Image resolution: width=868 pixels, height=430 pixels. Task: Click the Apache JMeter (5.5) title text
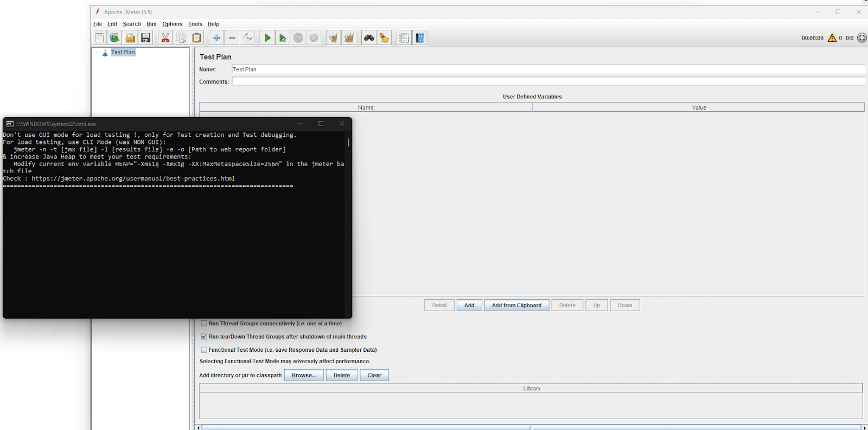coord(128,12)
